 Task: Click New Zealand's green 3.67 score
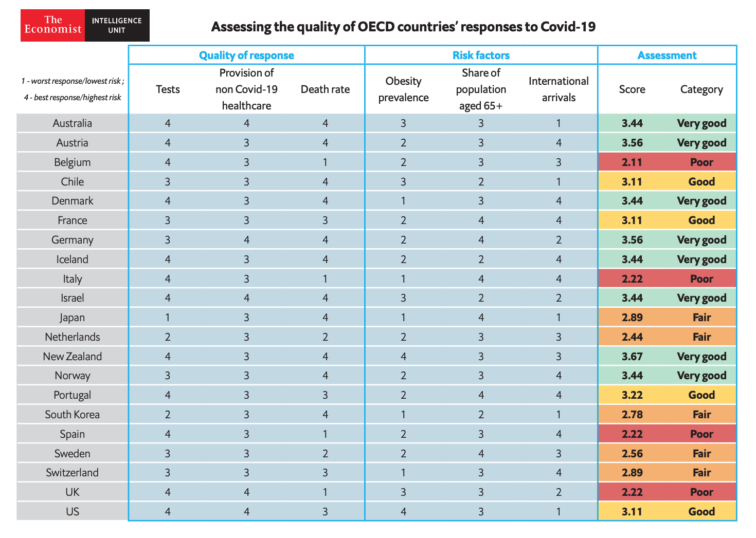point(632,357)
